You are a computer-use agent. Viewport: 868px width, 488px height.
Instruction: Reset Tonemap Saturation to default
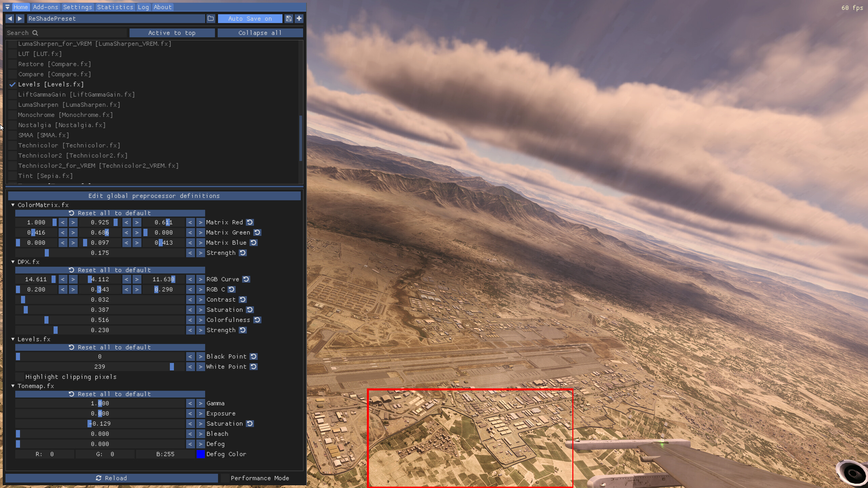pos(250,424)
